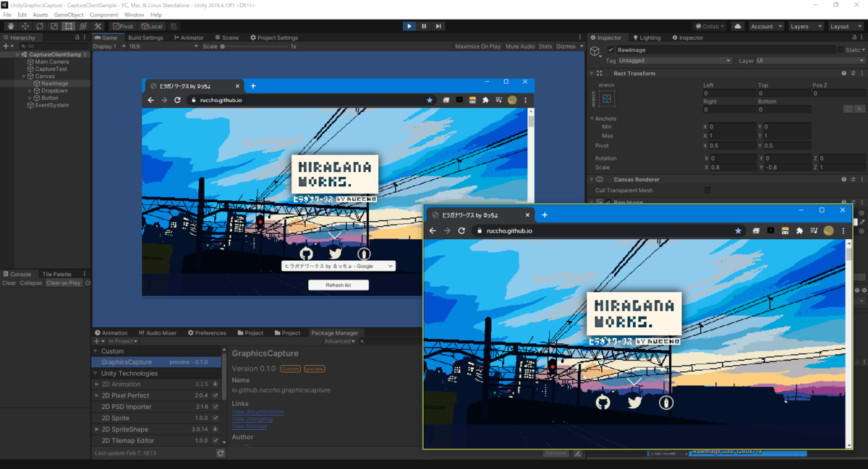The height and width of the screenshot is (469, 868).
Task: Open Canvas Renderer component context menu
Action: pos(862,179)
